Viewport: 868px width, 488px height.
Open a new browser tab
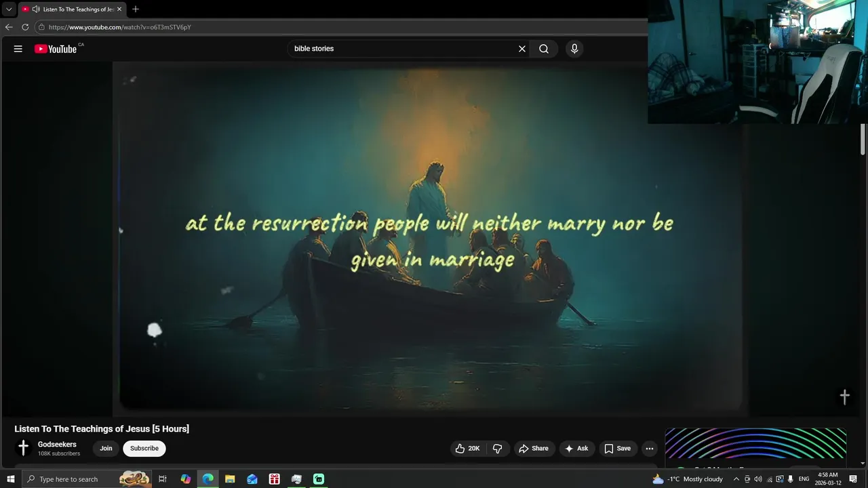tap(136, 9)
